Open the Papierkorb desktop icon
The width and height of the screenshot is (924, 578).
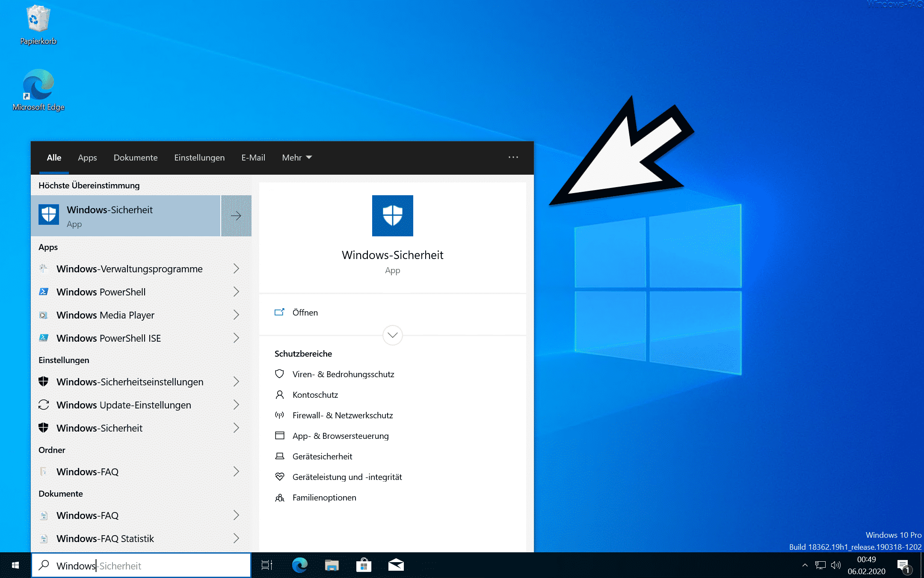pyautogui.click(x=38, y=25)
